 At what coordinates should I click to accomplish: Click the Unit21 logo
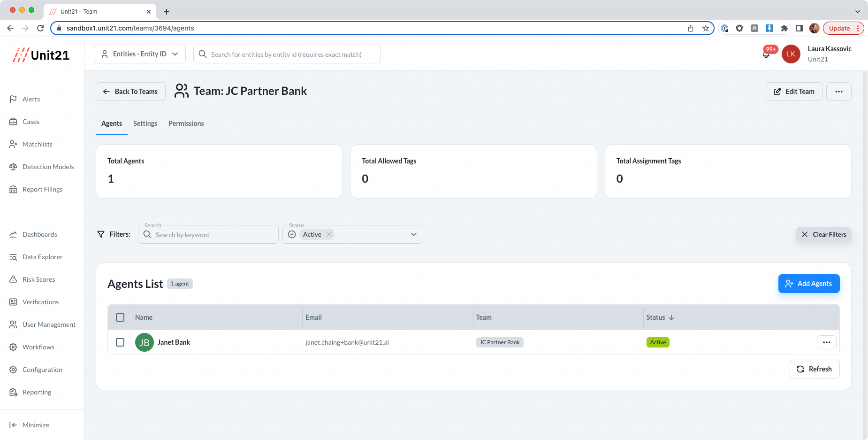tap(41, 55)
